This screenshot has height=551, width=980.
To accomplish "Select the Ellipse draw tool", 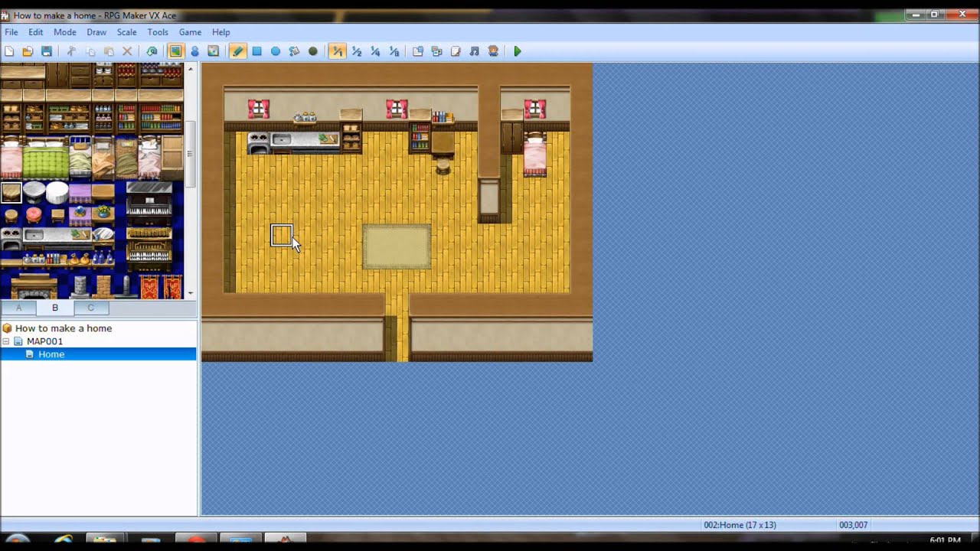I will (x=276, y=51).
